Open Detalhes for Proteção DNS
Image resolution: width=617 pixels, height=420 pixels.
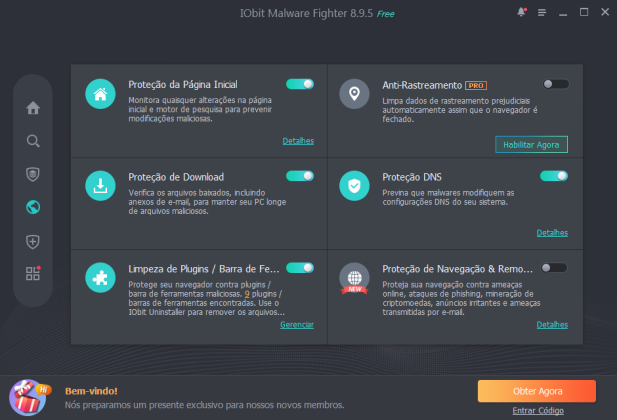click(x=552, y=233)
